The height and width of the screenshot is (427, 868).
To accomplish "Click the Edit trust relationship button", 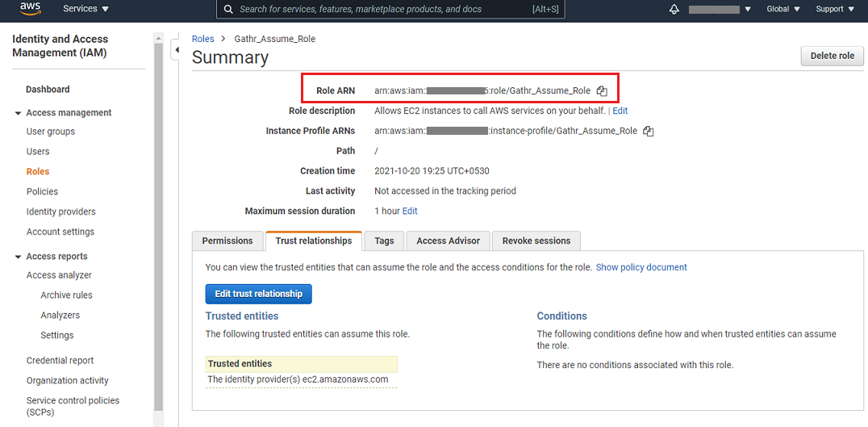I will coord(258,294).
